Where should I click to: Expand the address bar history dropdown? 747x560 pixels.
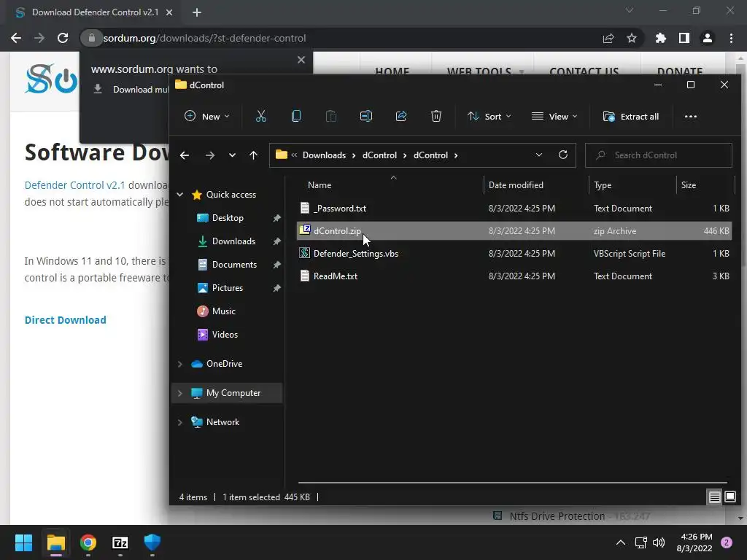(x=539, y=155)
